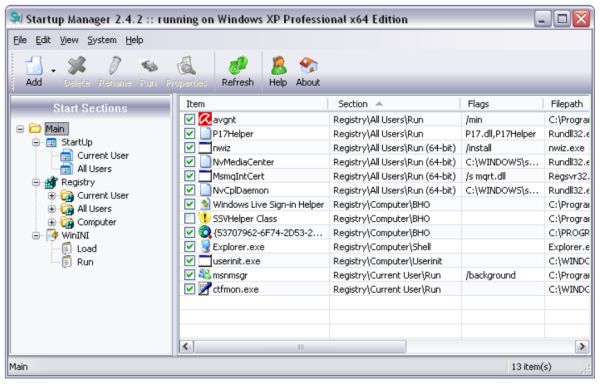Select the WinINI Load item

pos(86,249)
